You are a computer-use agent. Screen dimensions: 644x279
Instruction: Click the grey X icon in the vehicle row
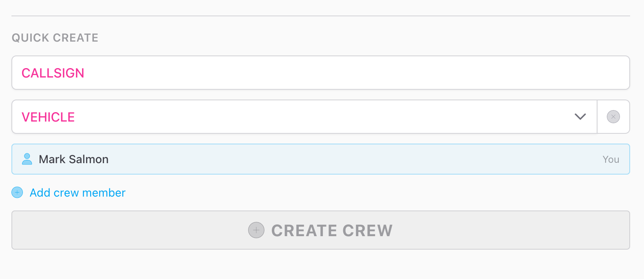click(x=613, y=117)
